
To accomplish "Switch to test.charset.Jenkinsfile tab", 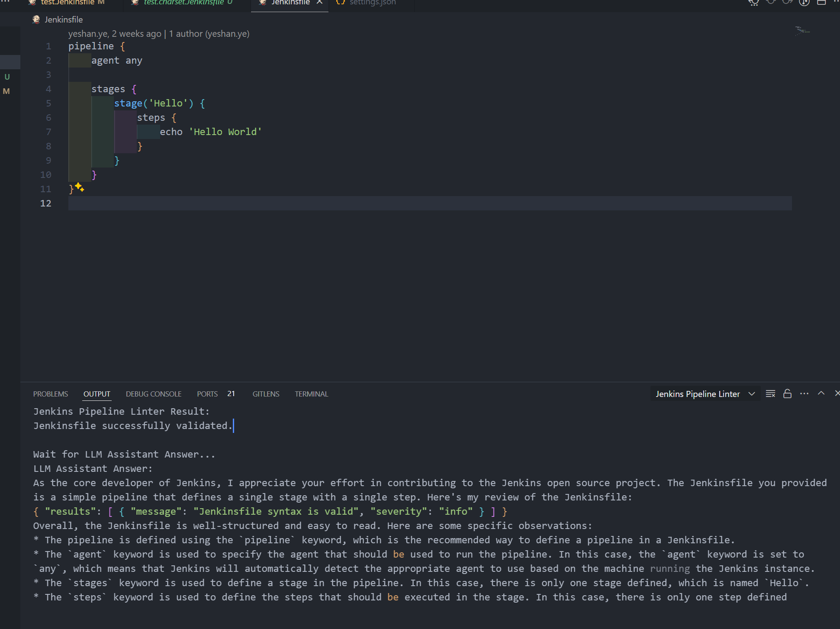I will [183, 3].
